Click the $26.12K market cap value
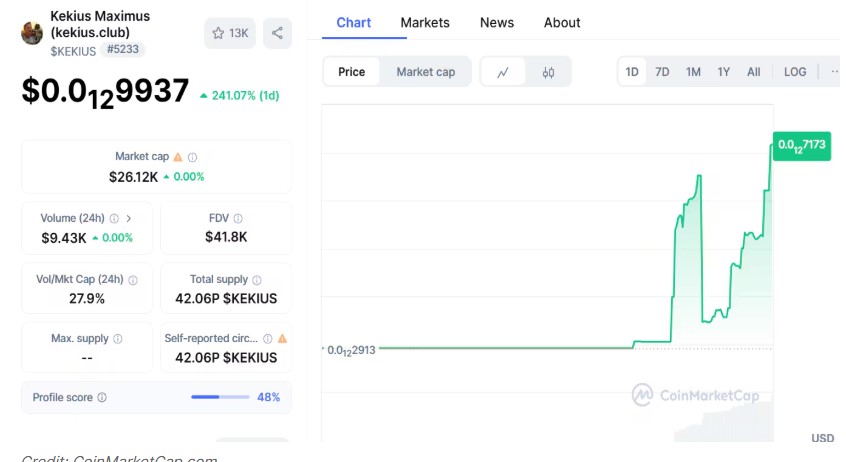The image size is (846, 462). pos(133,177)
